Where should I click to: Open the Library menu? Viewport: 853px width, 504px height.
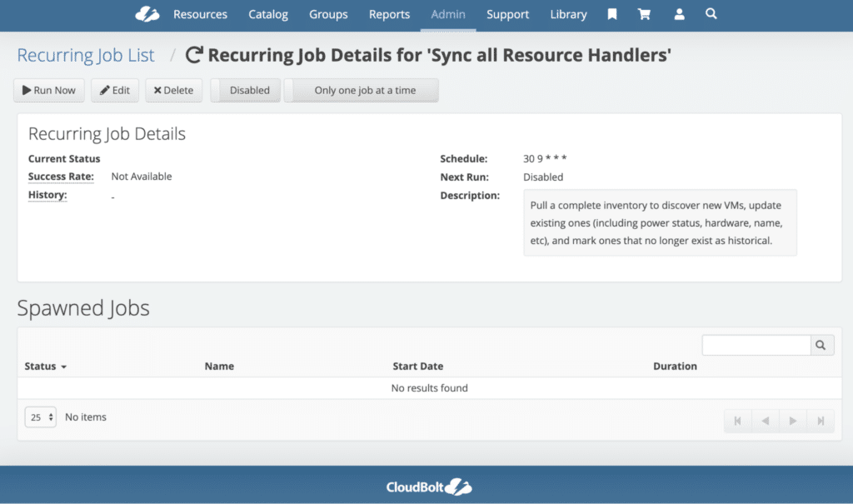coord(568,14)
